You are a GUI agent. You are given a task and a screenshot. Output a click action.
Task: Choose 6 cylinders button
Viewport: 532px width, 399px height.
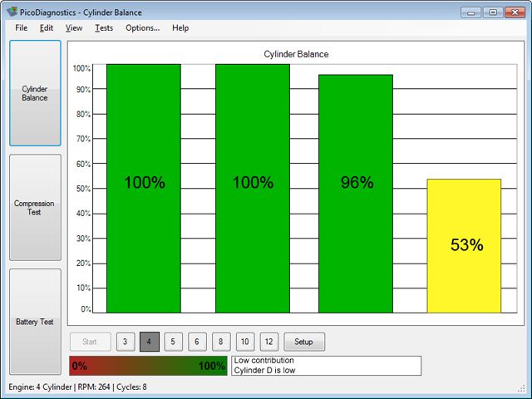[197, 342]
